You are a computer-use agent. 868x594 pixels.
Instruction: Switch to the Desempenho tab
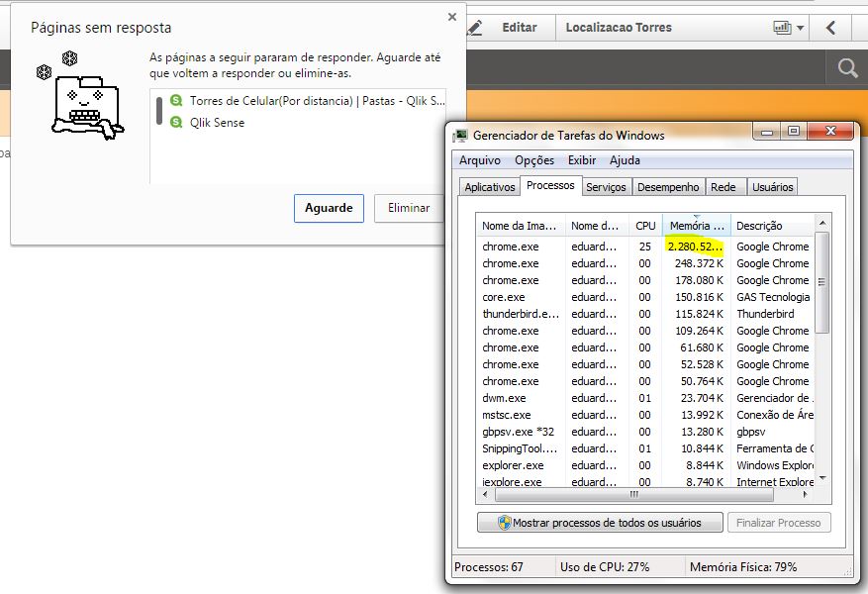click(x=668, y=187)
